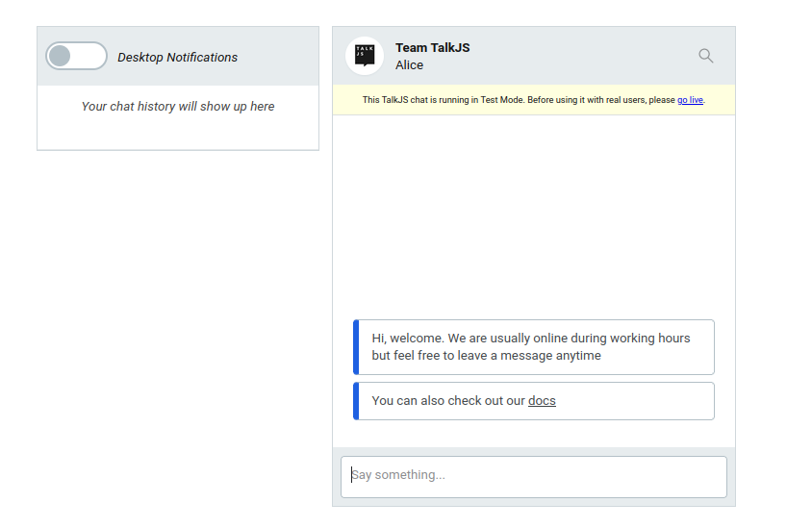
Task: Click the "Team TalkJS" conversation title
Action: coord(432,48)
